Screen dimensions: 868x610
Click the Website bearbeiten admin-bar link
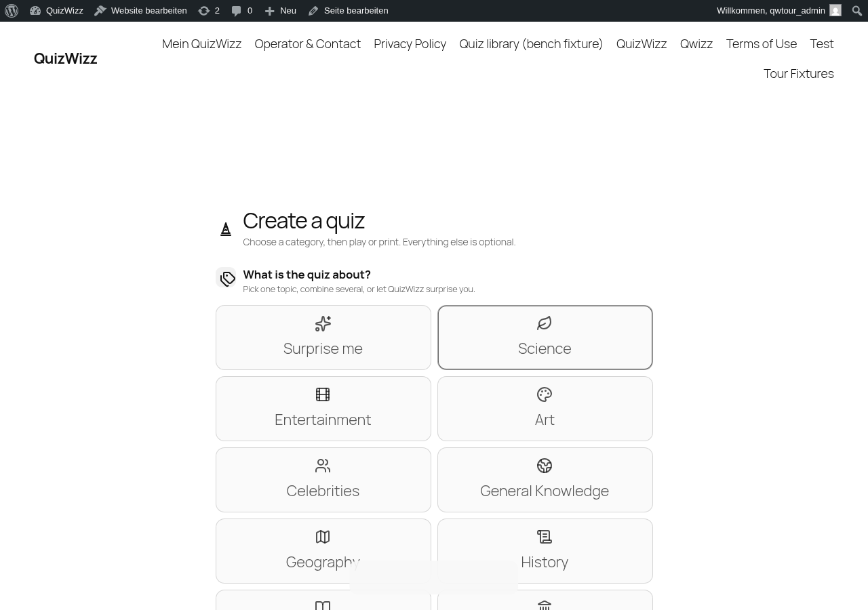(140, 11)
